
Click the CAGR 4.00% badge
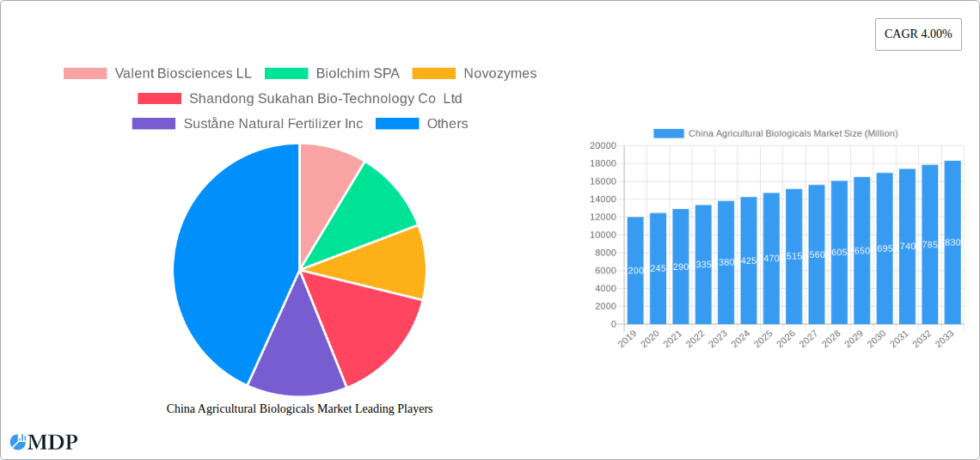pyautogui.click(x=917, y=34)
